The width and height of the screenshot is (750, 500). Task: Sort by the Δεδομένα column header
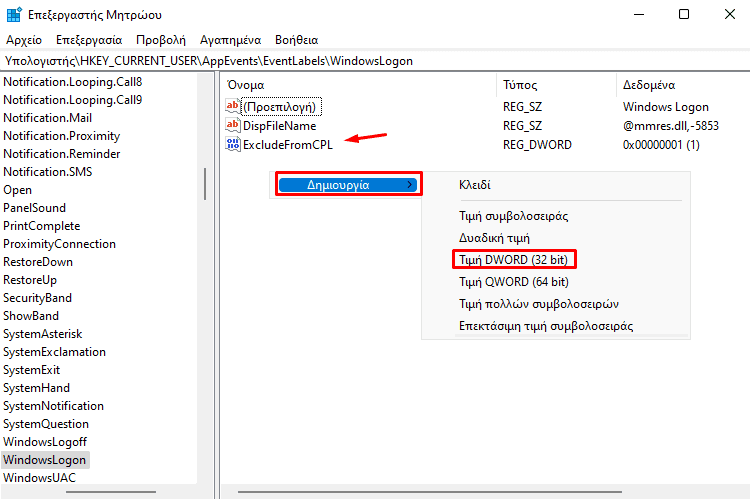(x=649, y=85)
